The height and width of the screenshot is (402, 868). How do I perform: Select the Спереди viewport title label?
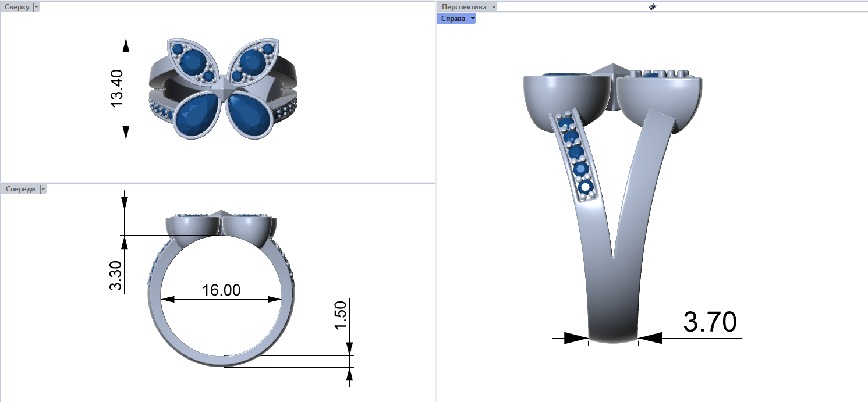point(20,189)
